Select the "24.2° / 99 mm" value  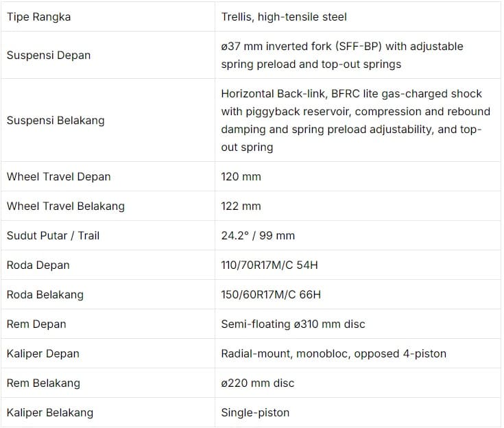point(258,235)
